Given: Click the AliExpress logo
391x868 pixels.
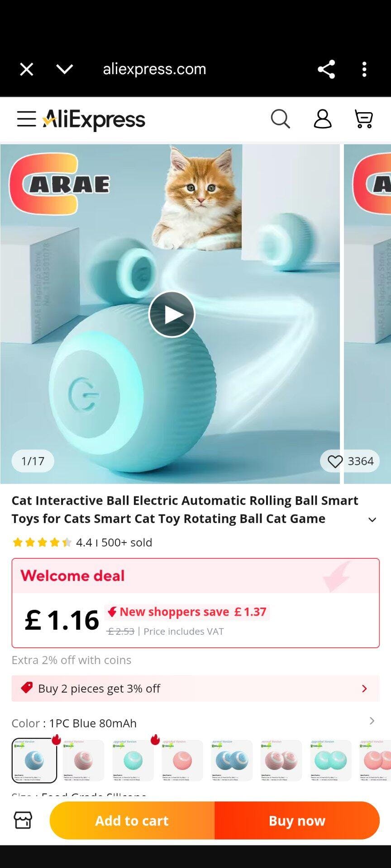Looking at the screenshot, I should [94, 119].
